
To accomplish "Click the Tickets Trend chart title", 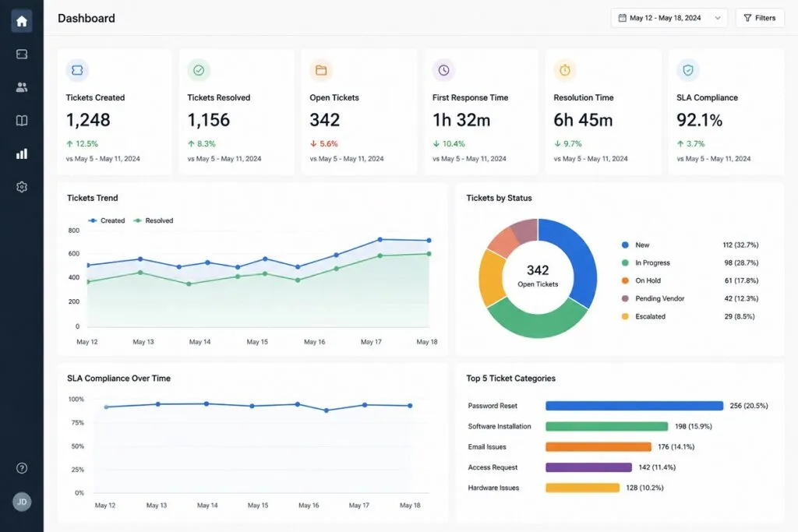I will (x=92, y=198).
